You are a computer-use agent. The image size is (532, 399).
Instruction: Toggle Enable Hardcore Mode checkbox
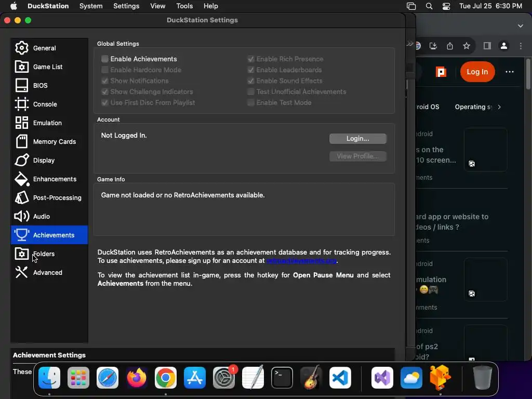pos(105,70)
